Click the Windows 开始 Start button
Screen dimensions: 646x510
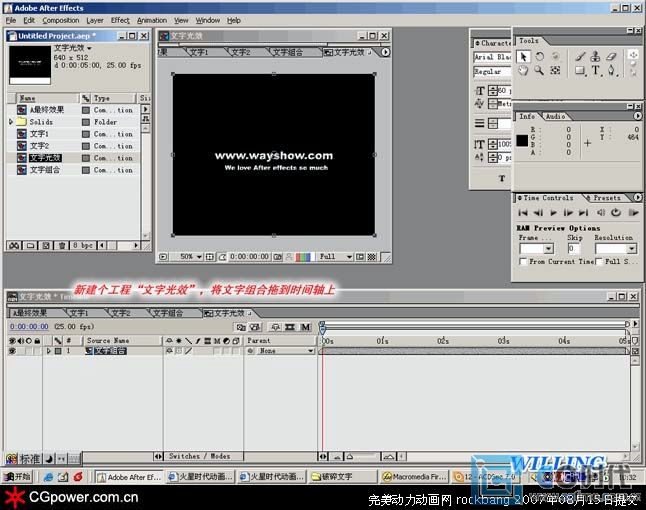click(17, 477)
